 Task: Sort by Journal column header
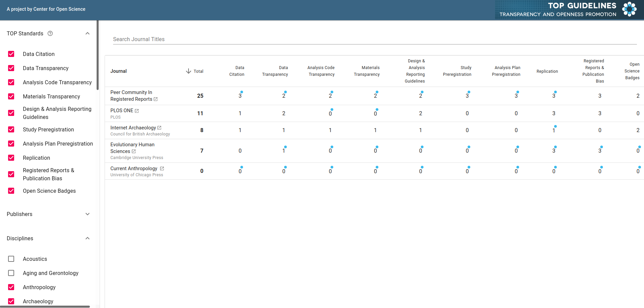pos(118,71)
